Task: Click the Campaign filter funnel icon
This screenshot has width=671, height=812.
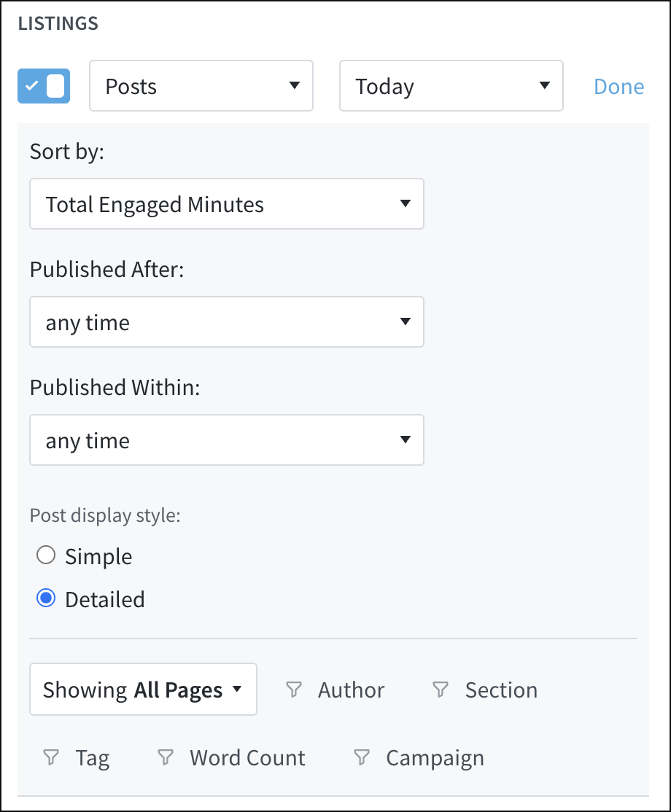Action: (x=362, y=757)
